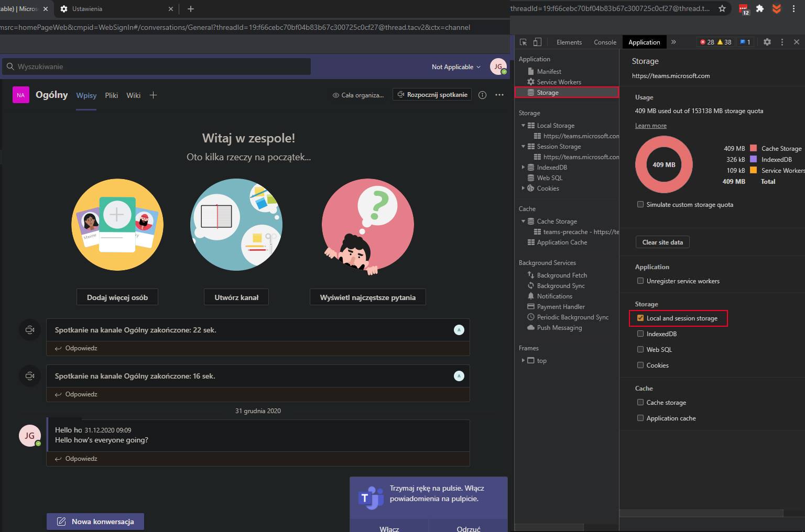
Task: Click the Clear site data button
Action: point(662,242)
